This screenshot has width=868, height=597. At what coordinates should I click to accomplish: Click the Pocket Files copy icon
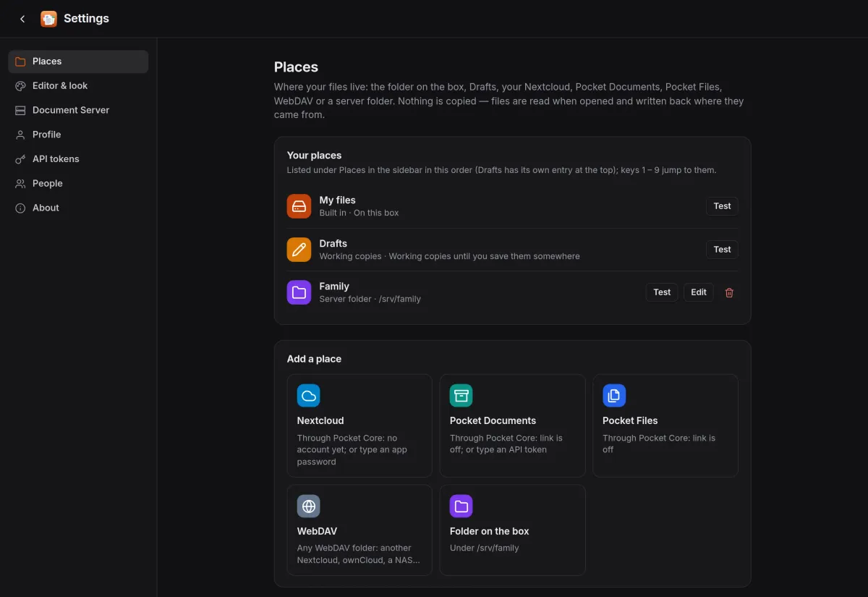(614, 396)
